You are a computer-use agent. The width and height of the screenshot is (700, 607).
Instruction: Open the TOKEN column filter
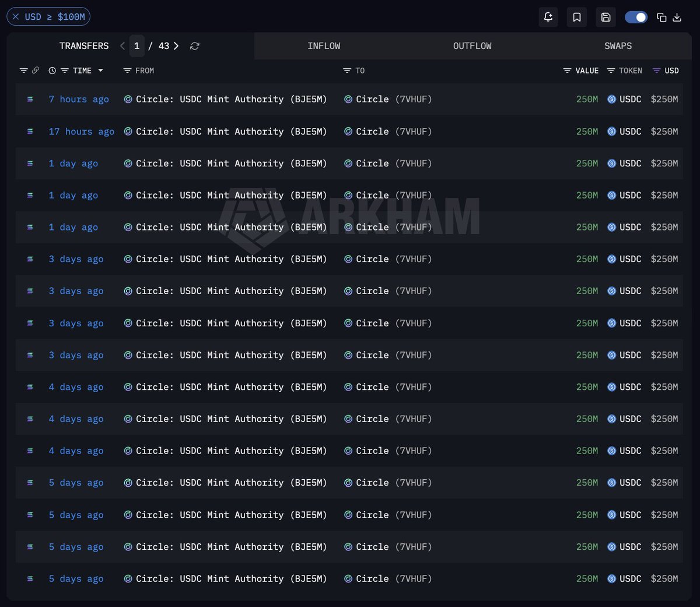pyautogui.click(x=611, y=71)
